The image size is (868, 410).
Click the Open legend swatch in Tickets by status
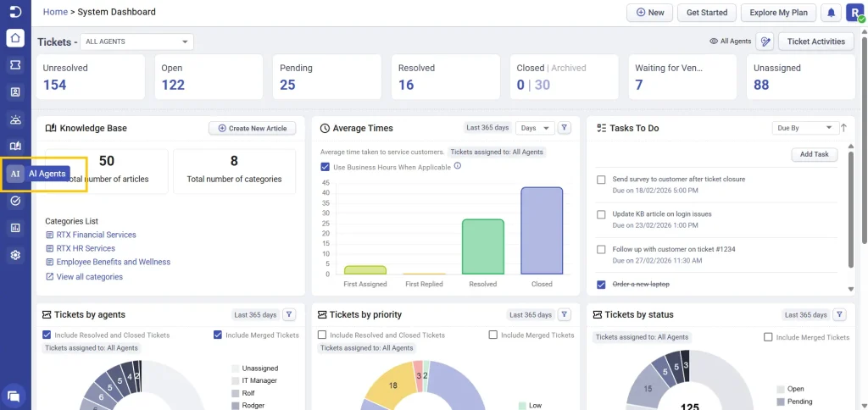point(781,389)
